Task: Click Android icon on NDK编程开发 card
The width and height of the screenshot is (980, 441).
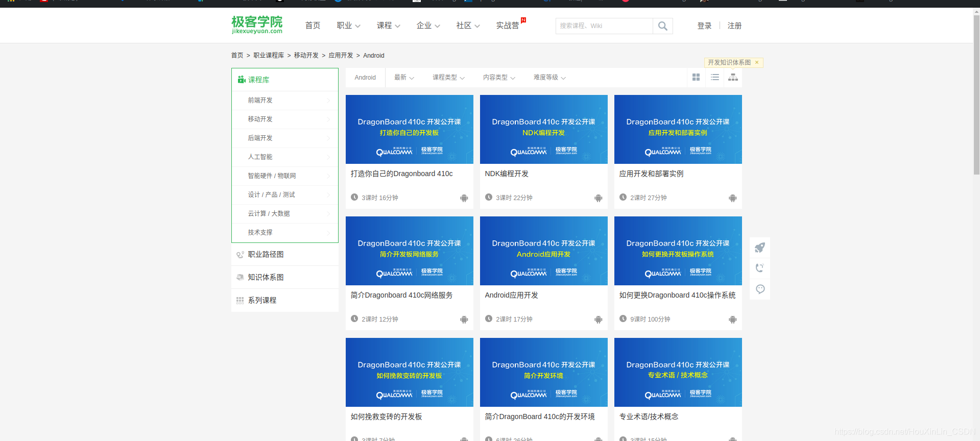Action: point(598,198)
